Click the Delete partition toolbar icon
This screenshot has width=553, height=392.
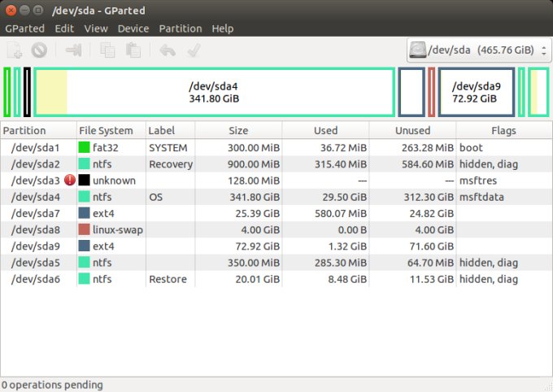click(38, 50)
